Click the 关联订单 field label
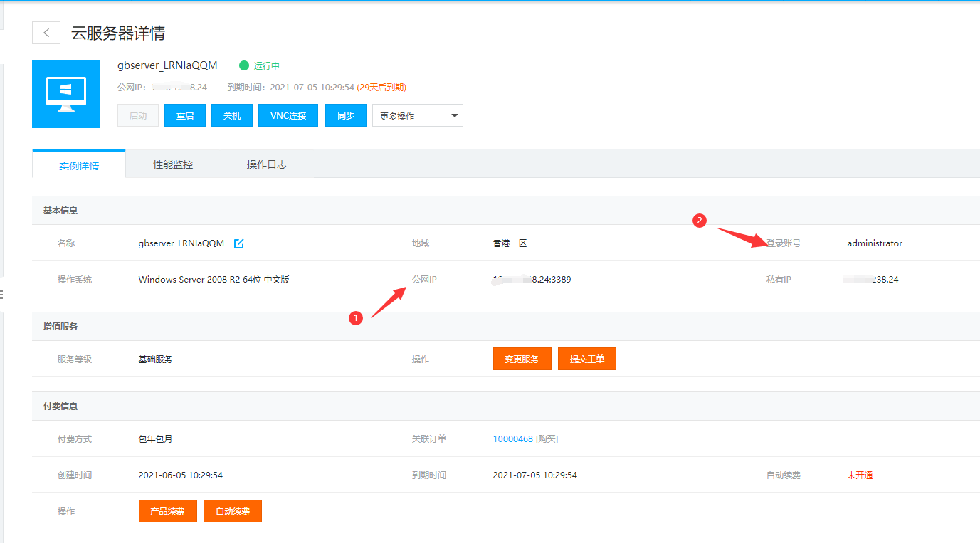The image size is (980, 543). [429, 439]
